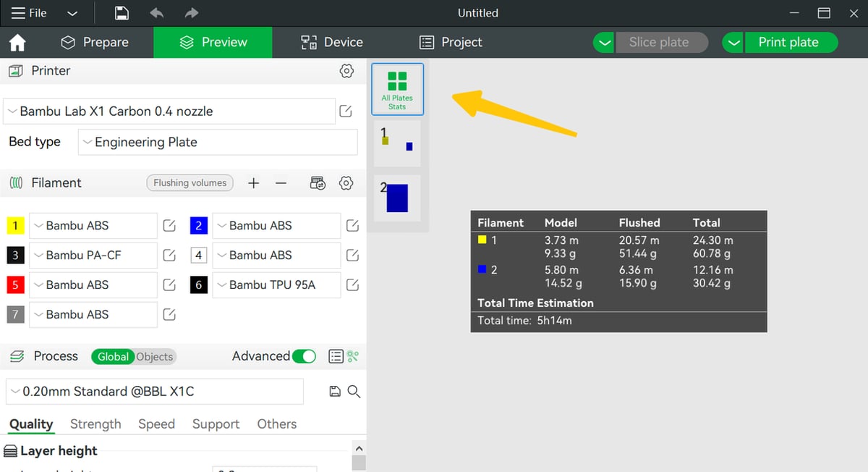Edit filament 6 TPU 95A preset icon
Viewport: 868px width, 472px height.
(352, 285)
